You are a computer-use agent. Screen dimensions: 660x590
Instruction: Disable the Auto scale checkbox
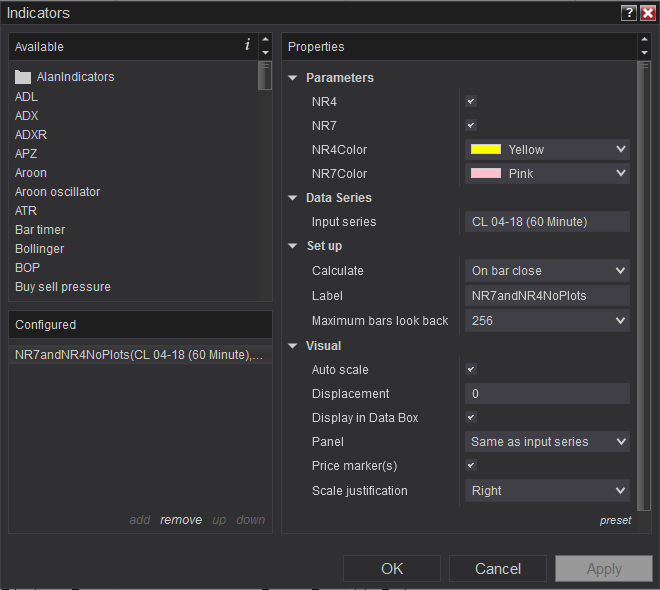pos(471,369)
